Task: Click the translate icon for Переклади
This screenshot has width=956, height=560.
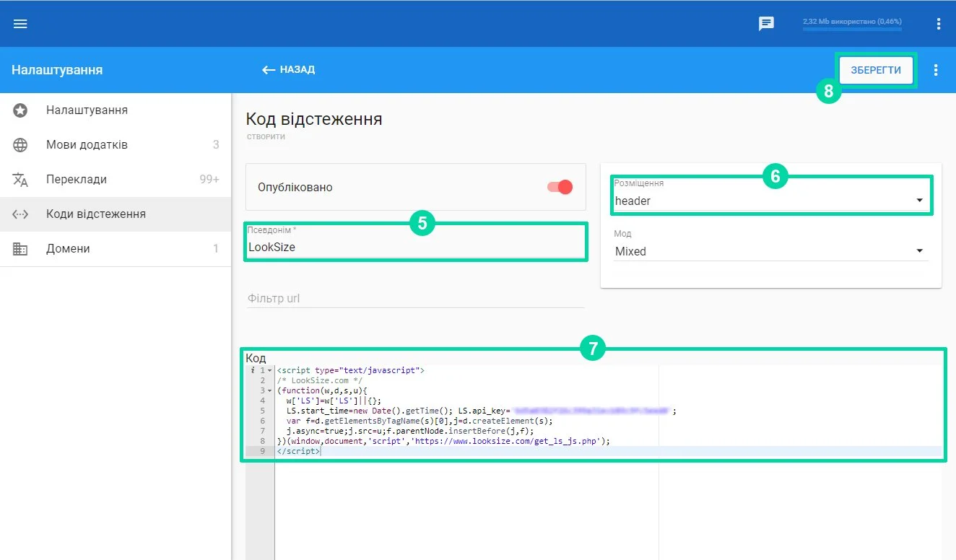Action: 20,180
